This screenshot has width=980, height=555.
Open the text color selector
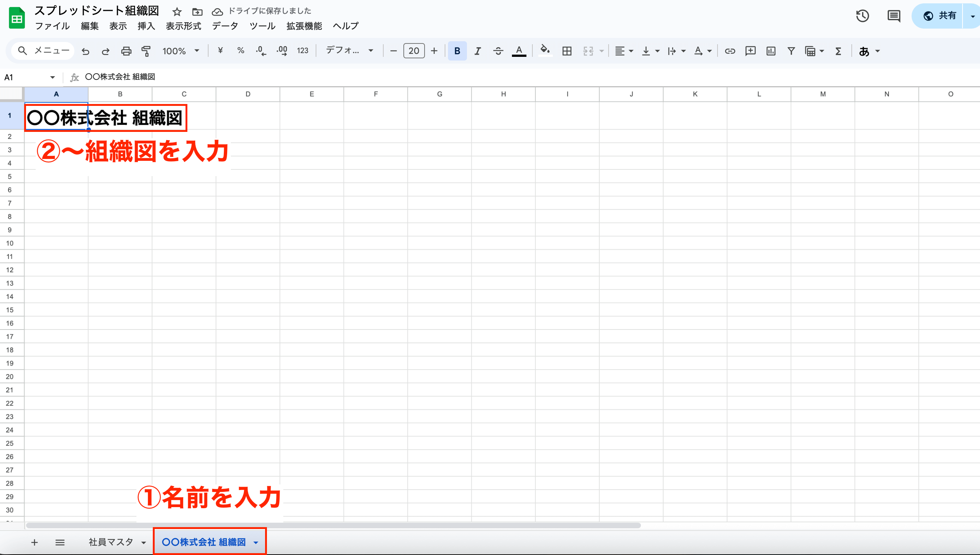(x=519, y=51)
